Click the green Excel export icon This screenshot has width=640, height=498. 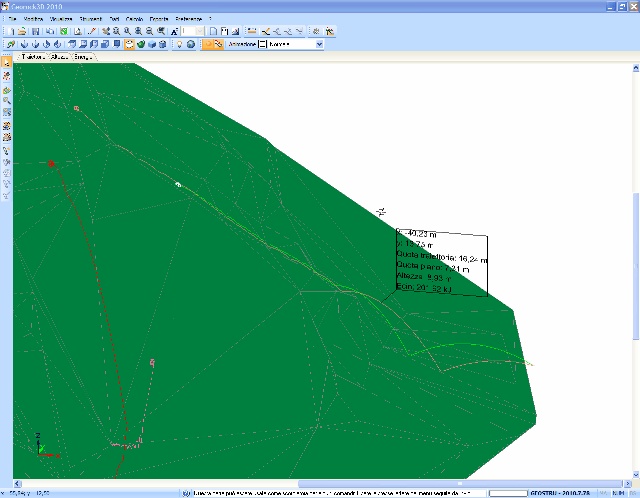[x=64, y=31]
